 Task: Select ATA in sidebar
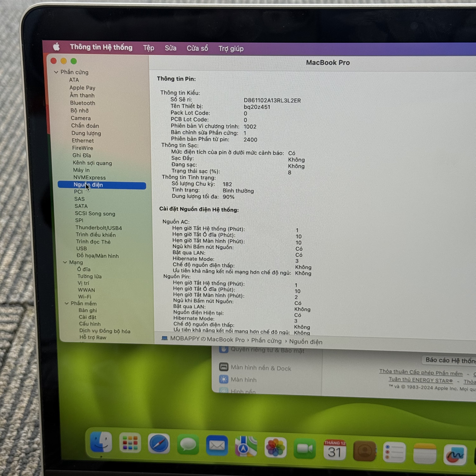point(74,80)
